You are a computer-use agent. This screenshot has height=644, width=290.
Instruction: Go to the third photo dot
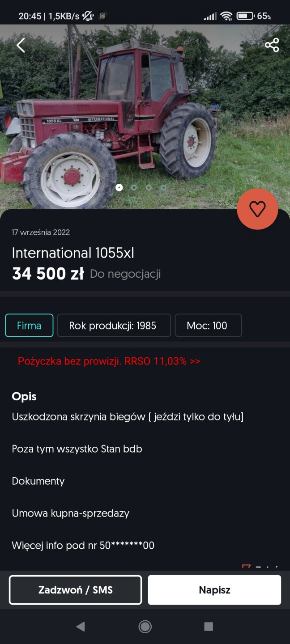pos(149,187)
